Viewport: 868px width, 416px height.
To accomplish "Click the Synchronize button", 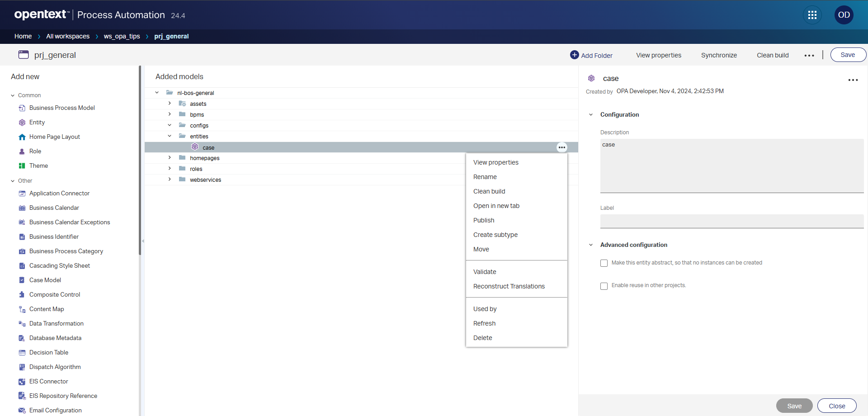I will [719, 55].
